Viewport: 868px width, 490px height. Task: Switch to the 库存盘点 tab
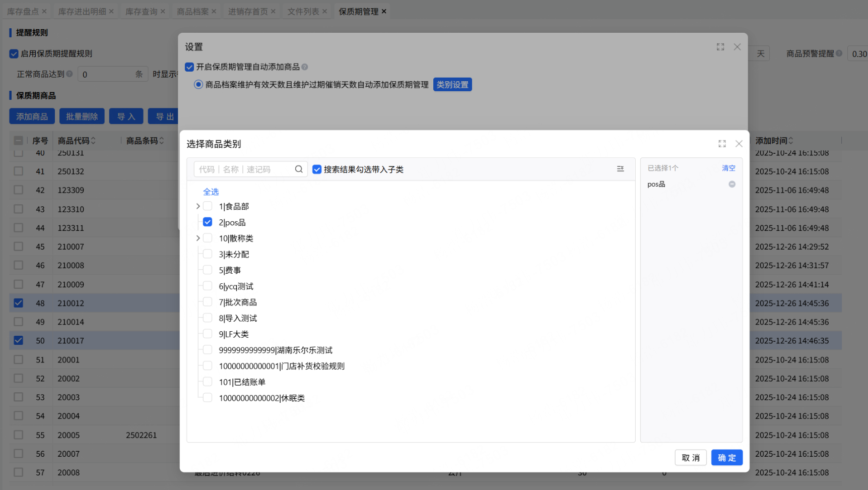23,11
